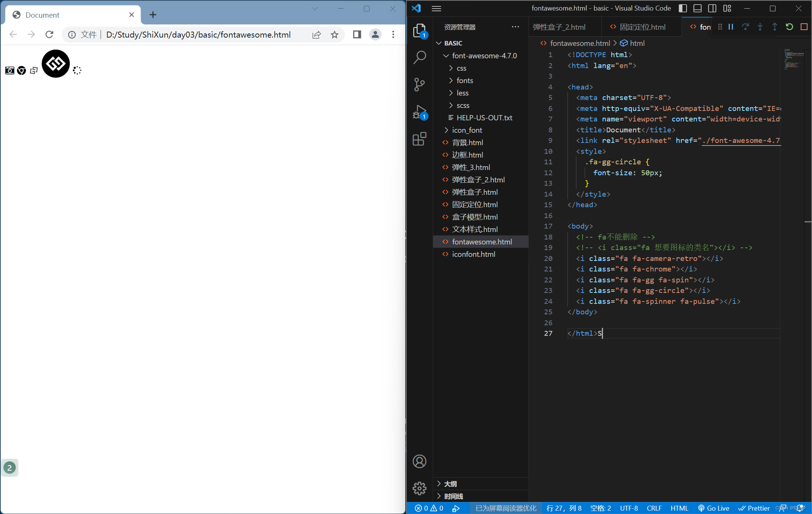Start Go Live server from status bar

pos(715,508)
